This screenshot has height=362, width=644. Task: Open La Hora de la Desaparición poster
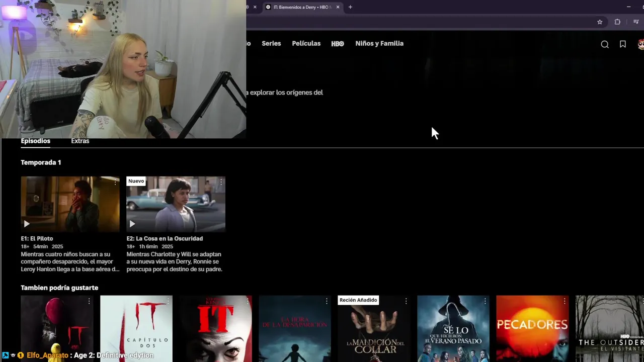pyautogui.click(x=295, y=328)
